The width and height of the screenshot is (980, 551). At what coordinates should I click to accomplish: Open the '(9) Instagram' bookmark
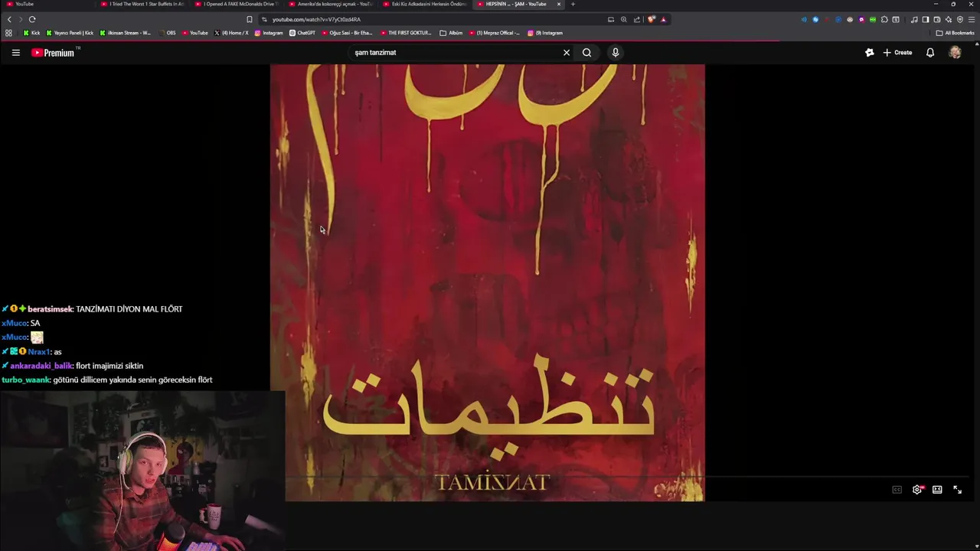click(x=545, y=33)
